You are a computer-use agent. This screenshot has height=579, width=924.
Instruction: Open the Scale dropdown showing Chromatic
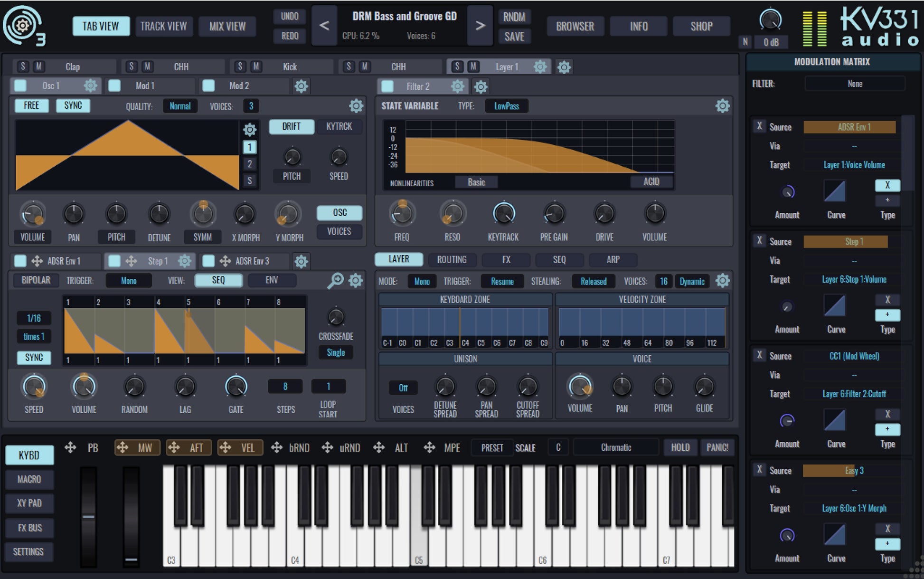pos(615,447)
